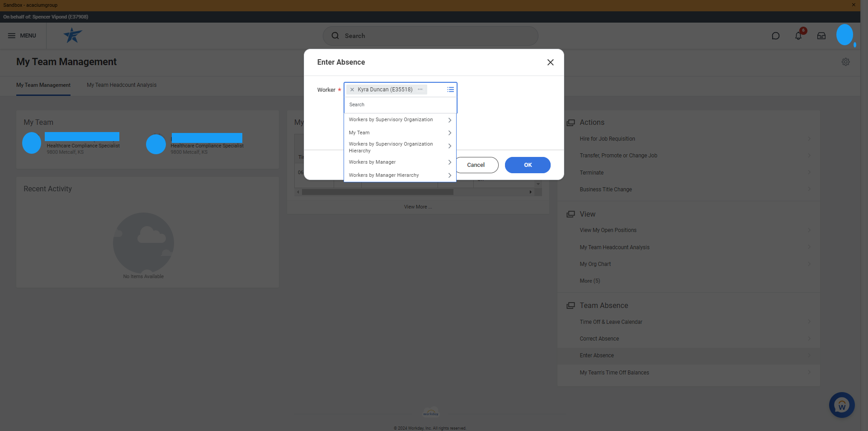Click the first team member avatar
This screenshot has width=868, height=431.
coord(32,143)
